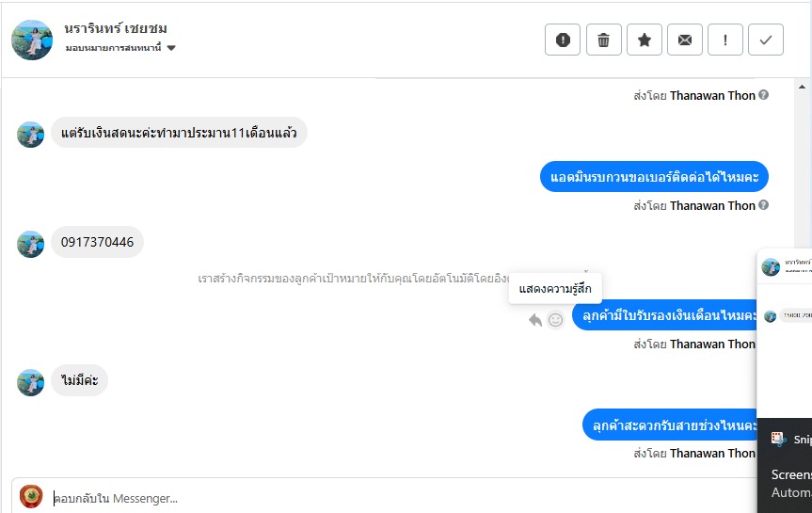Click the customer profile picture in header

coord(32,40)
